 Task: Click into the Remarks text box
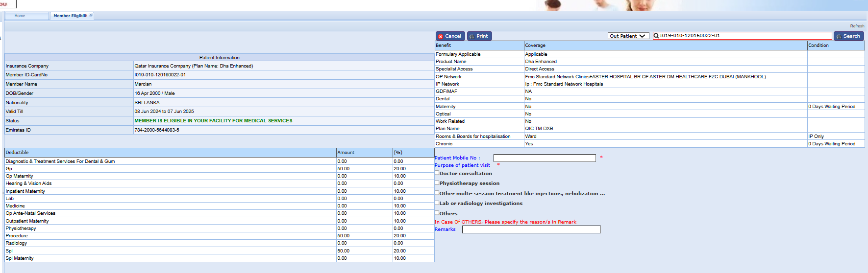[531, 229]
